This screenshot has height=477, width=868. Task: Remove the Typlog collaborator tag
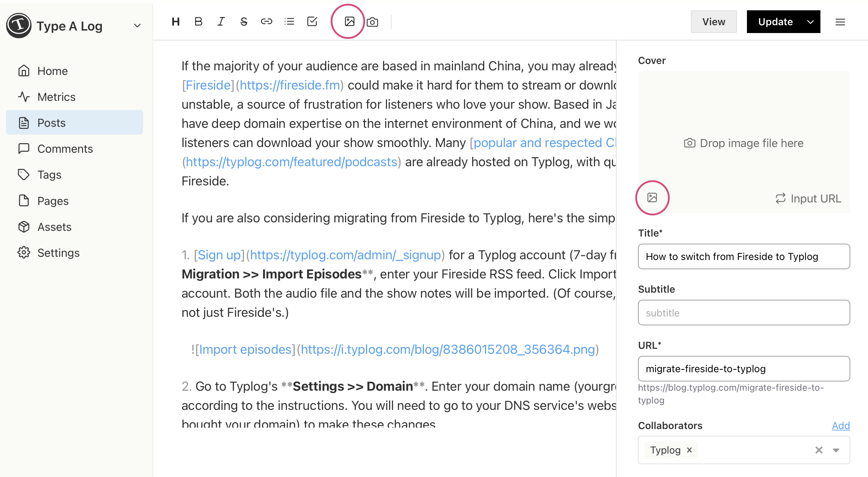click(x=689, y=450)
